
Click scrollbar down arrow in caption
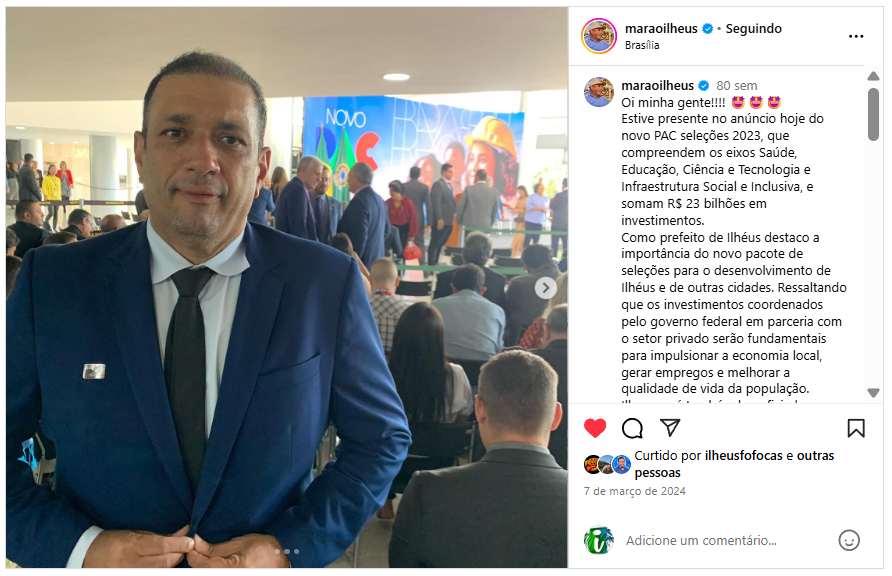coord(873,392)
